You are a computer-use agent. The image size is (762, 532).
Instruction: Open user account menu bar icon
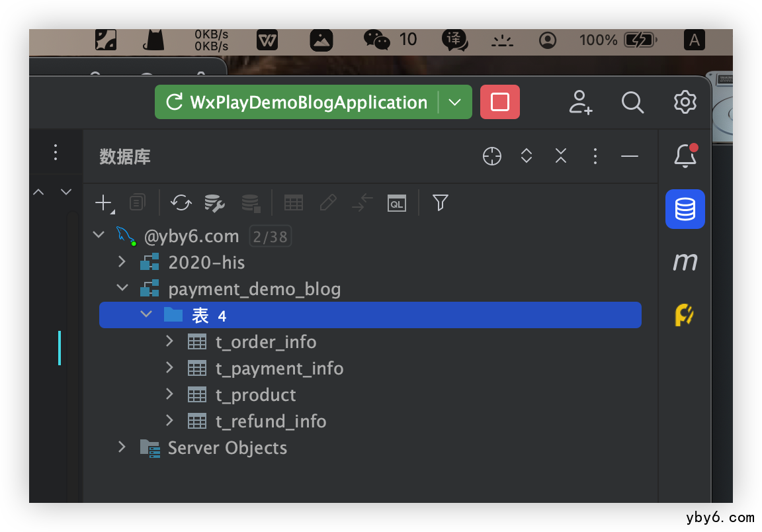[548, 40]
